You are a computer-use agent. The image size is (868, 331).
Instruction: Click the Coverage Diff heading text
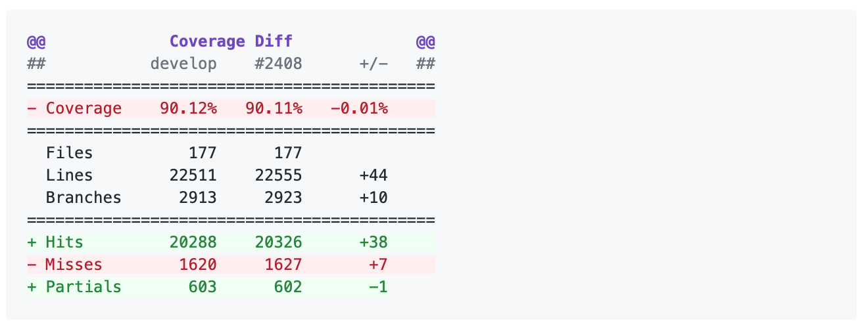[x=231, y=42]
